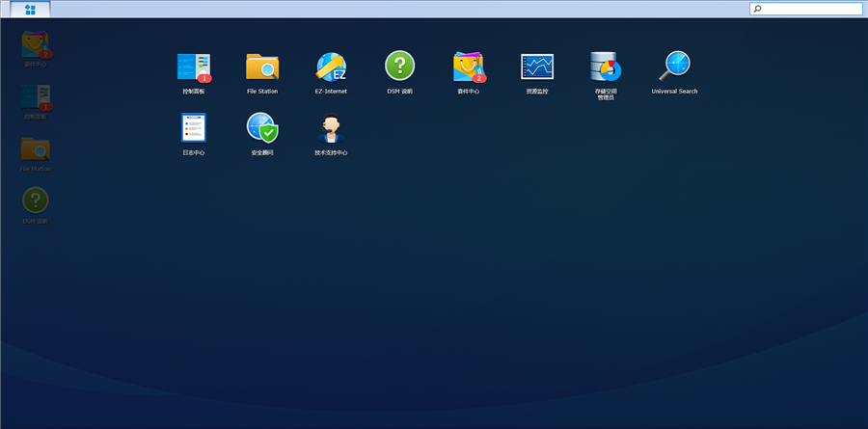
Task: Open 技术支持中心 support center
Action: (331, 127)
